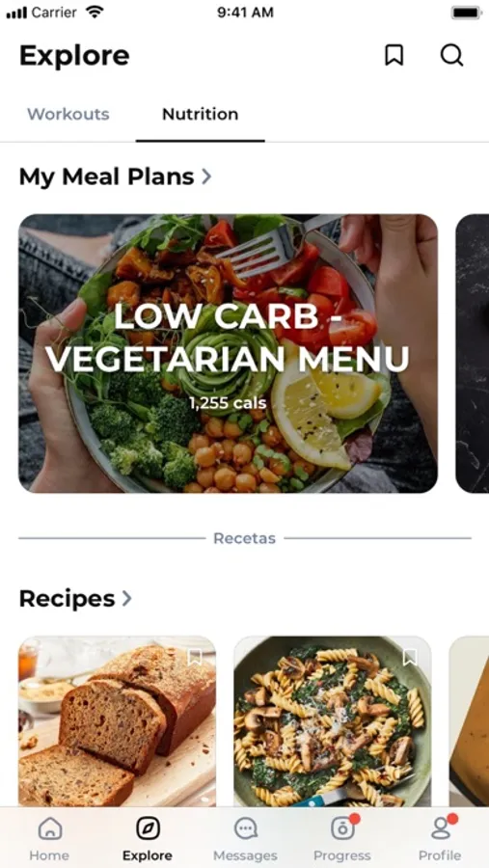Screen dimensions: 489x868
Task: Expand Recipes section chevron
Action: click(126, 598)
